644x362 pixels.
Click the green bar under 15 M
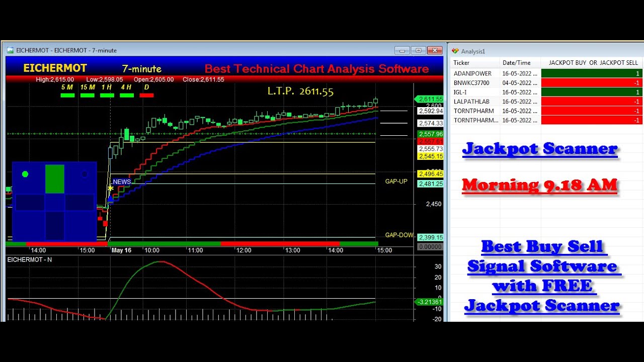(x=88, y=95)
